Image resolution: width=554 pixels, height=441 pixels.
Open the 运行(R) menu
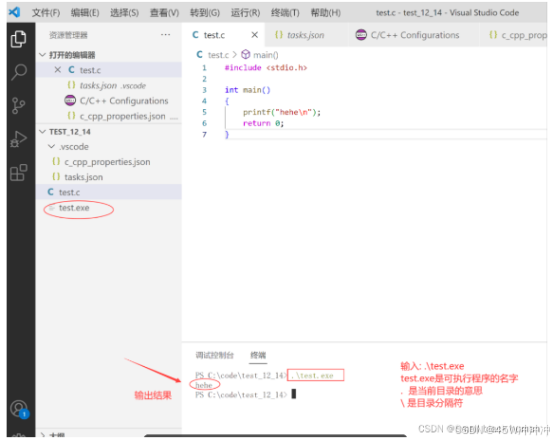pos(245,13)
